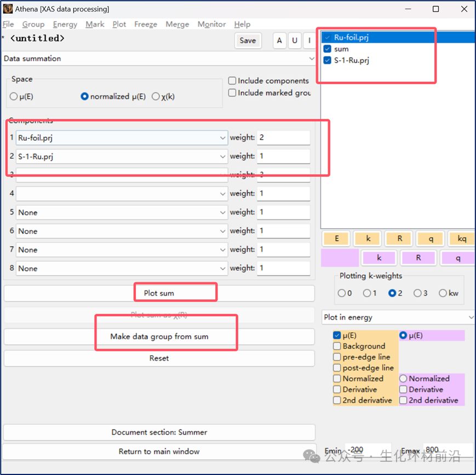
Task: Expand the Data summation tool dropdown
Action: coord(158,59)
